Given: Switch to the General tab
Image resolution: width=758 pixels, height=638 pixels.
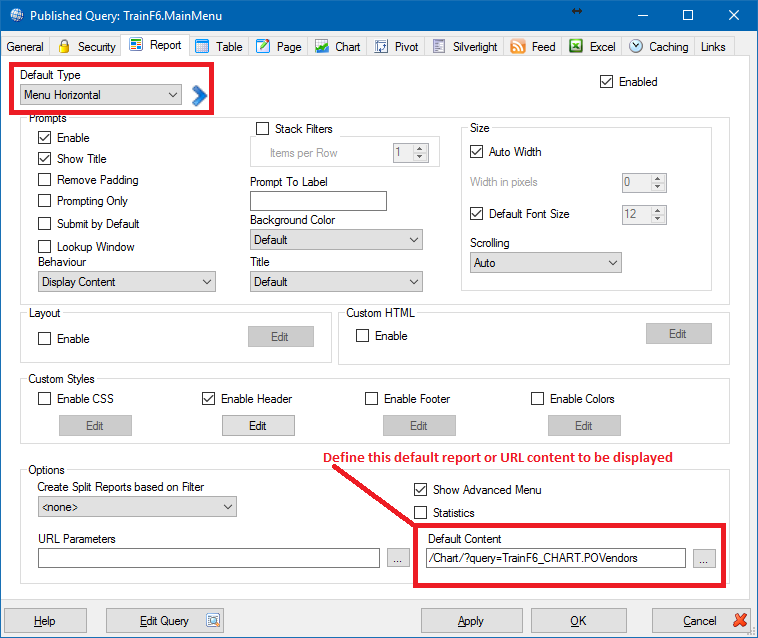Looking at the screenshot, I should tap(25, 46).
